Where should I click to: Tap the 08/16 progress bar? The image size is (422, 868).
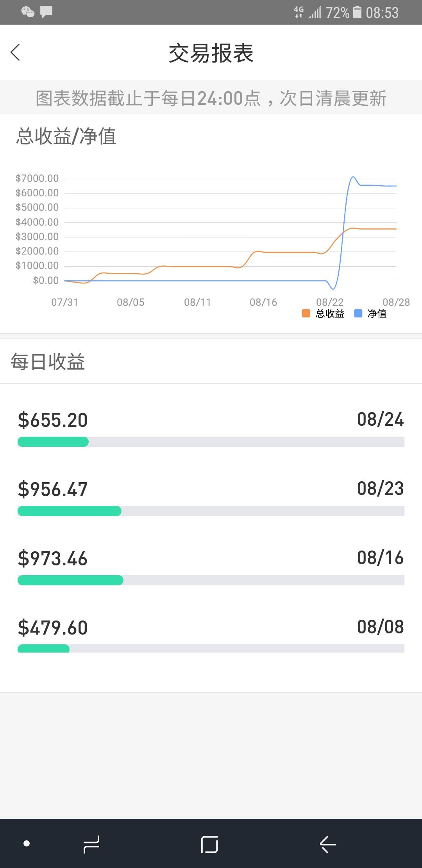(x=211, y=580)
